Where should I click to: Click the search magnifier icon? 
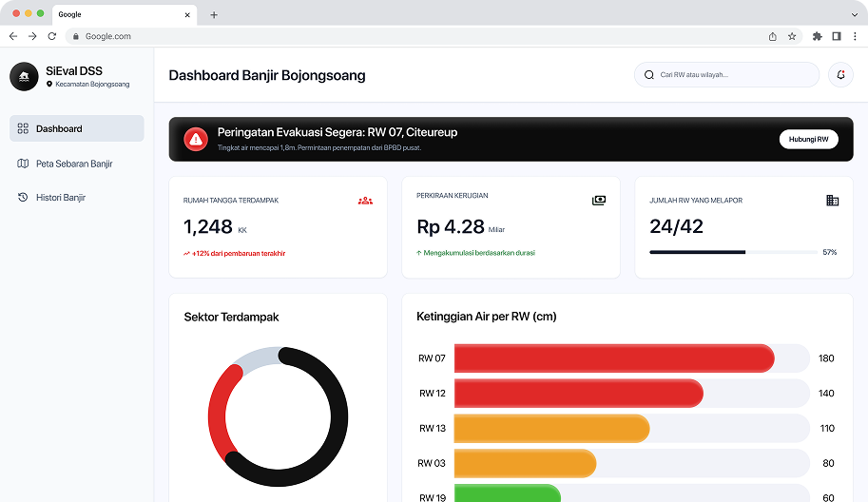648,75
